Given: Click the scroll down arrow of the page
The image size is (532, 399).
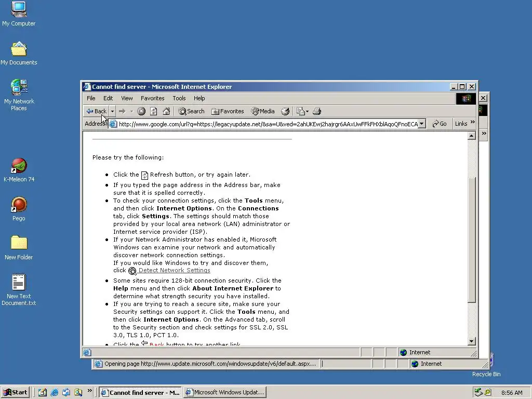Looking at the screenshot, I should click(471, 341).
